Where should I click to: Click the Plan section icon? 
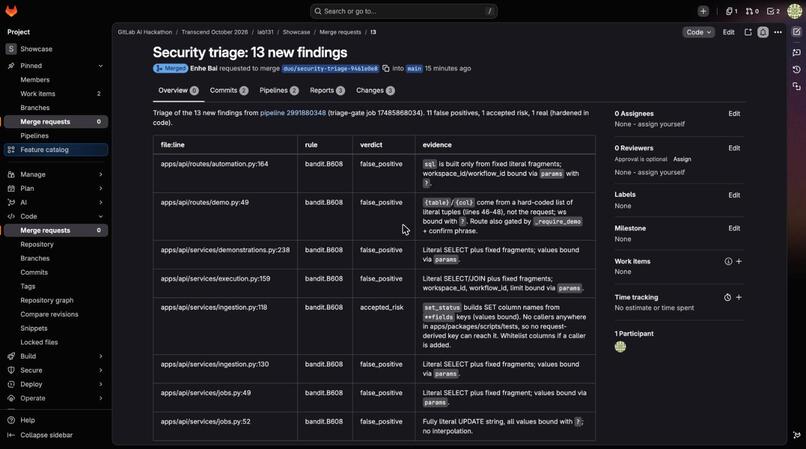point(11,188)
